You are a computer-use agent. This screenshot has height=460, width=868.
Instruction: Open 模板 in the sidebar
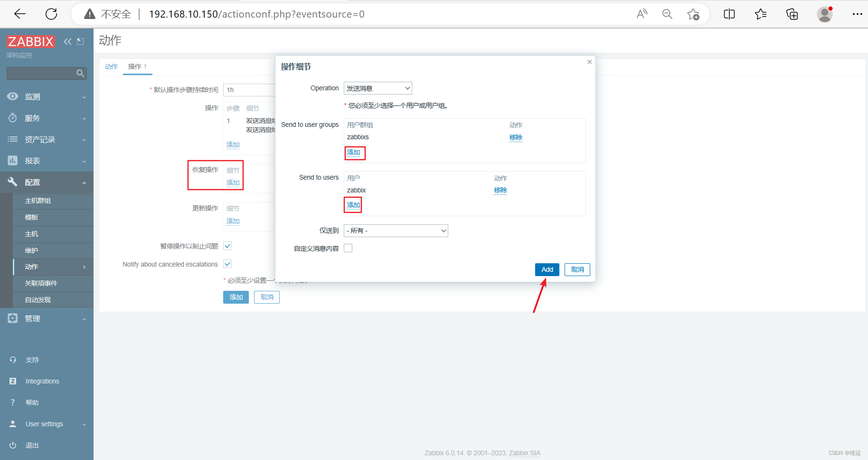(x=32, y=217)
